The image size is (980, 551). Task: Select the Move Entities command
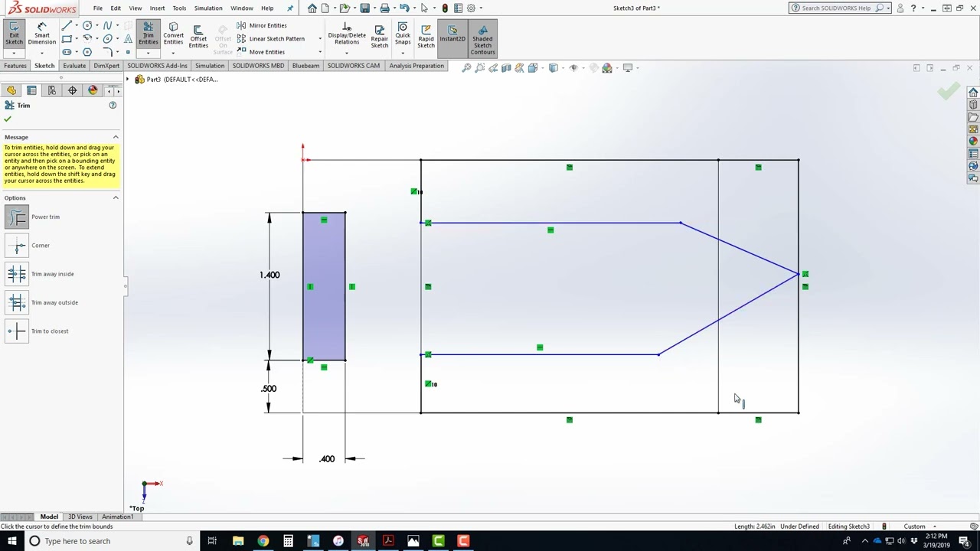pos(260,52)
